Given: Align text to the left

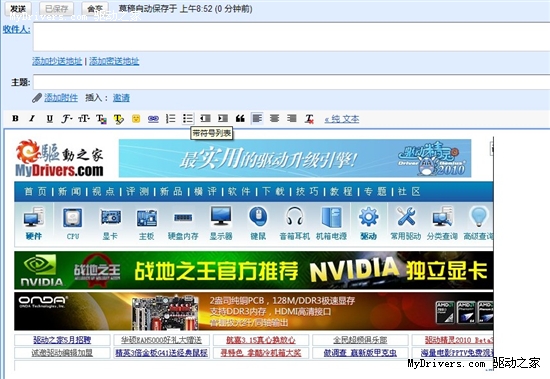Looking at the screenshot, I should tap(257, 119).
